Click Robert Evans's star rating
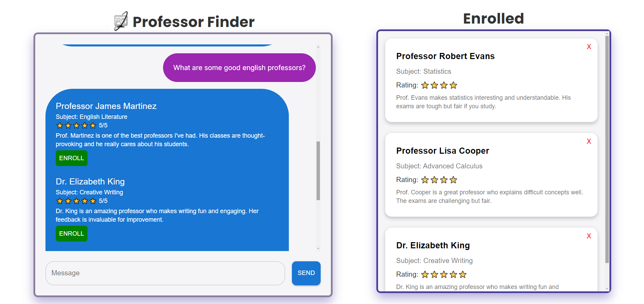Screen dimensions: 644x304 tap(439, 85)
